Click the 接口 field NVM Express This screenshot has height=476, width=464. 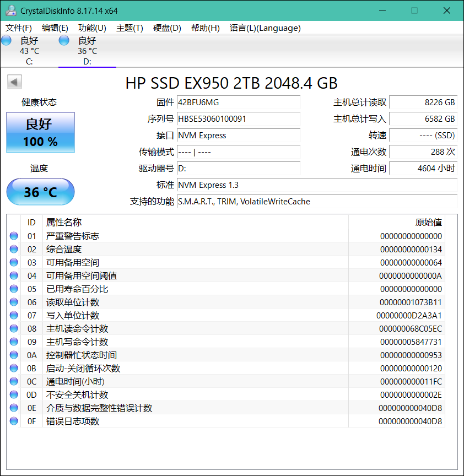(x=239, y=136)
